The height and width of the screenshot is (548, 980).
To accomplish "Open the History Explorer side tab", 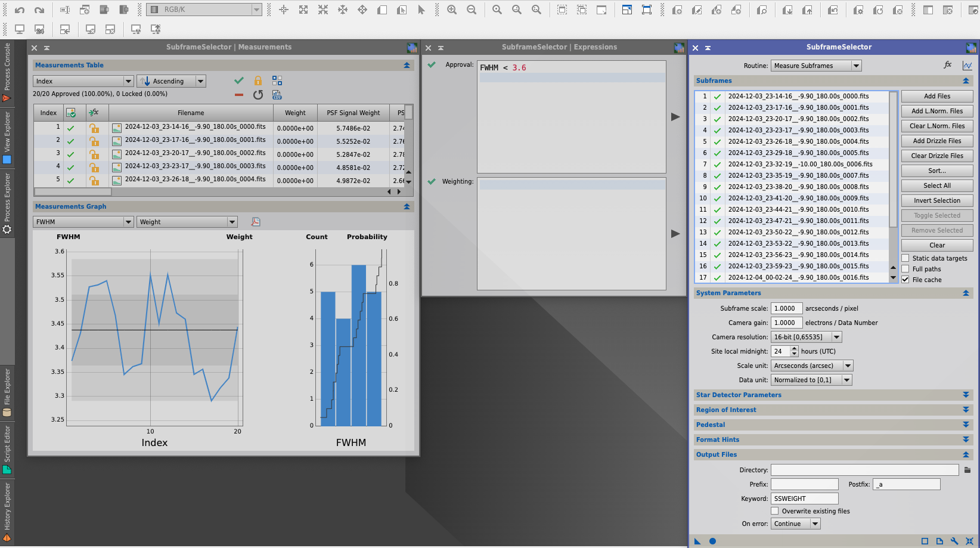I will coord(7,512).
